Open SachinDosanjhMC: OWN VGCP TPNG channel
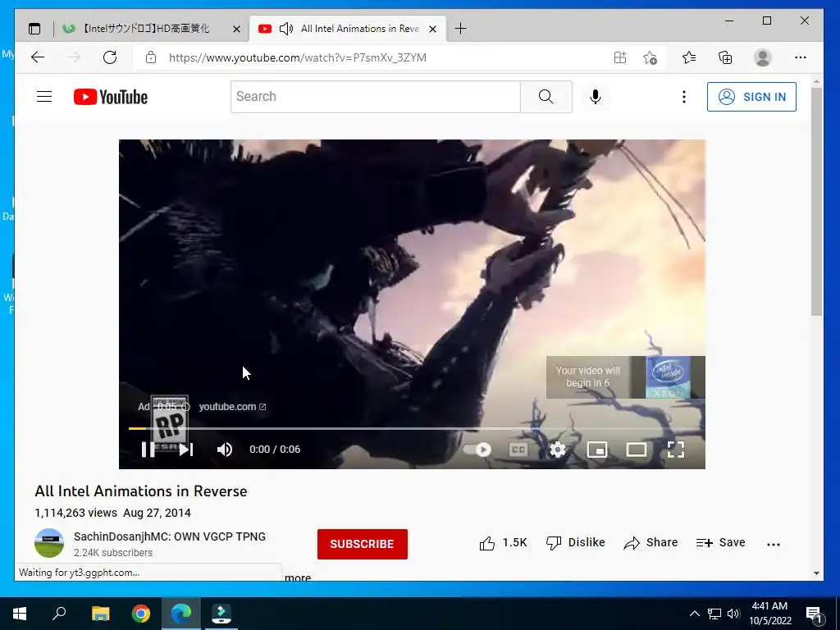 point(170,536)
